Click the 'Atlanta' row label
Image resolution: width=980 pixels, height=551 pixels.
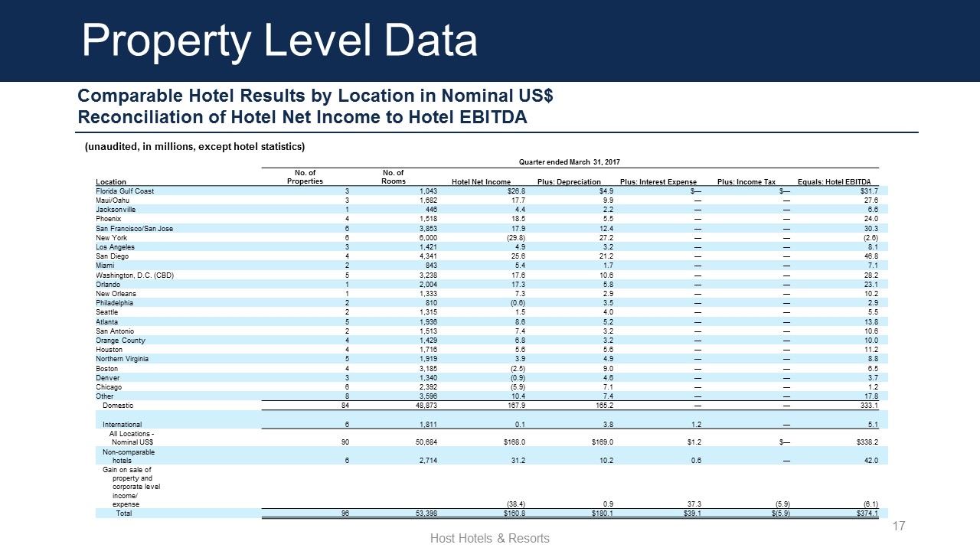(106, 322)
